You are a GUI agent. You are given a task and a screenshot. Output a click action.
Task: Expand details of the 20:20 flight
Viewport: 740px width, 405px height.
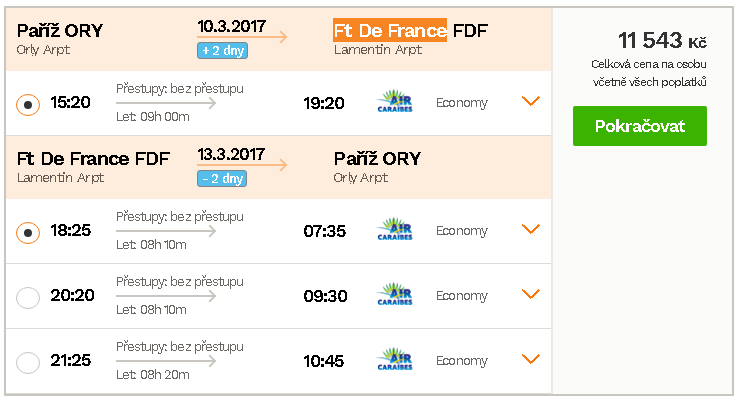[530, 294]
